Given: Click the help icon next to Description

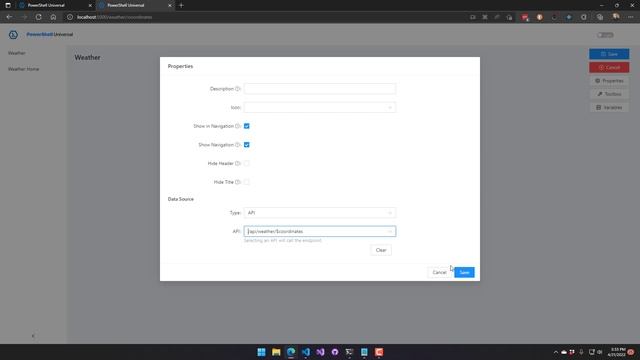Looking at the screenshot, I should coord(238,89).
